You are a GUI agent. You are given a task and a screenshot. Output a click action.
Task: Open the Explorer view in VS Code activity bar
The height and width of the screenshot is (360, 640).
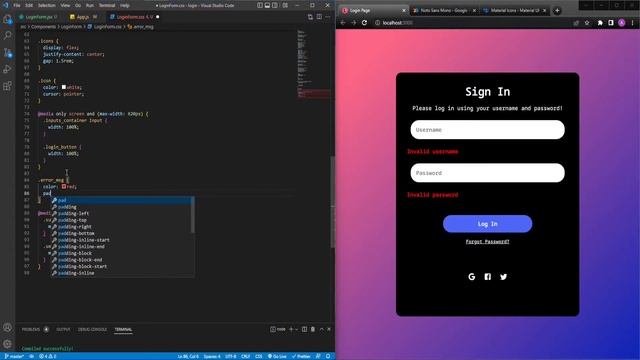[x=7, y=19]
